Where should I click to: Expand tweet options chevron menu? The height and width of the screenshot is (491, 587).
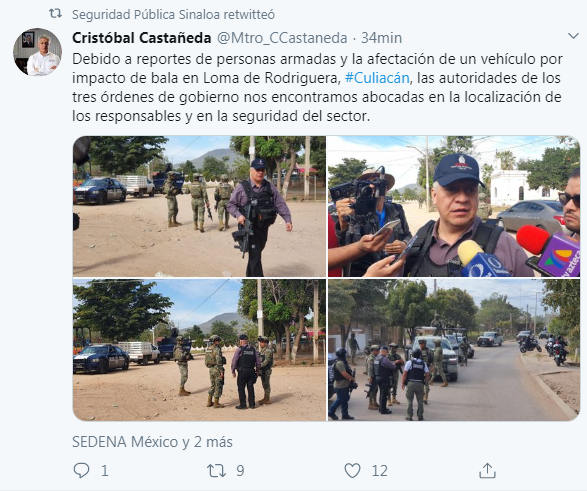pos(573,36)
